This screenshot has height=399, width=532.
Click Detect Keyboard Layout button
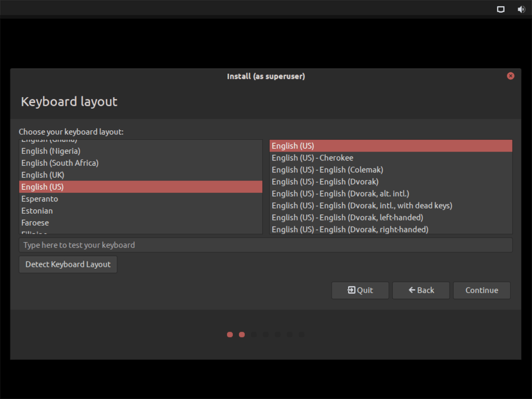tap(68, 264)
